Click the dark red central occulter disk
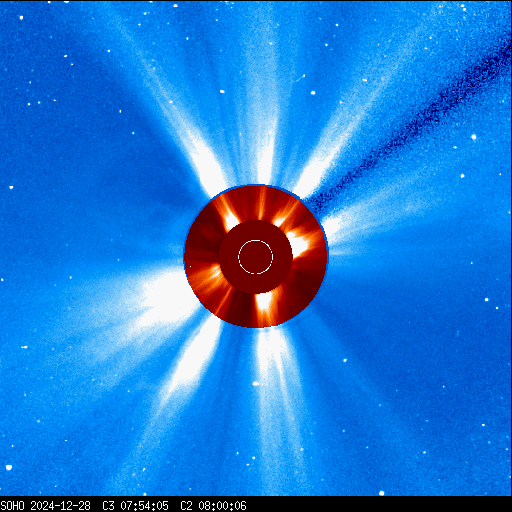The height and width of the screenshot is (512, 512). click(x=256, y=257)
